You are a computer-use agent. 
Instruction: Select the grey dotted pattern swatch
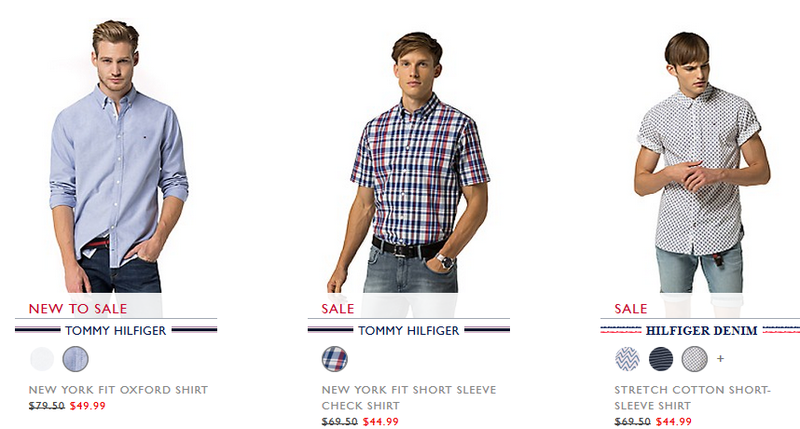point(694,359)
